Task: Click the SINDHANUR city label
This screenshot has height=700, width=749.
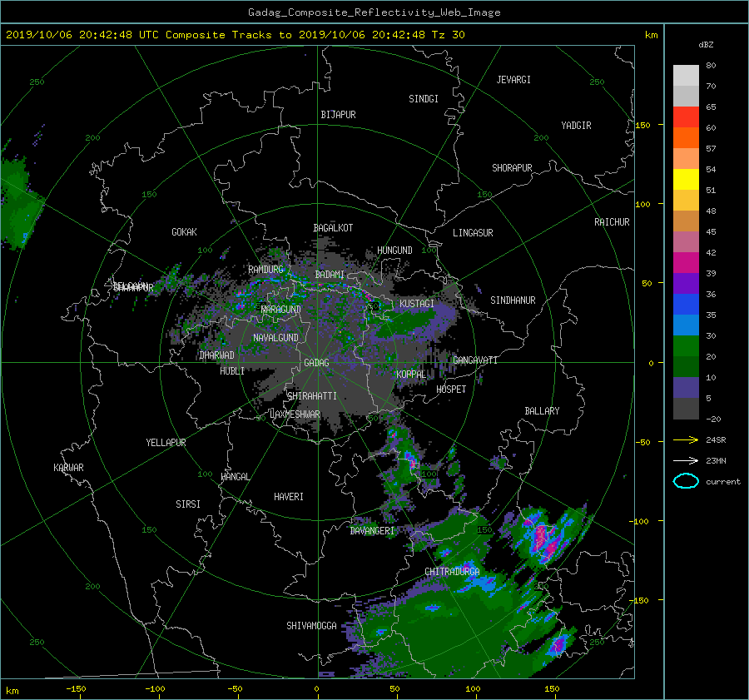Action: click(513, 300)
